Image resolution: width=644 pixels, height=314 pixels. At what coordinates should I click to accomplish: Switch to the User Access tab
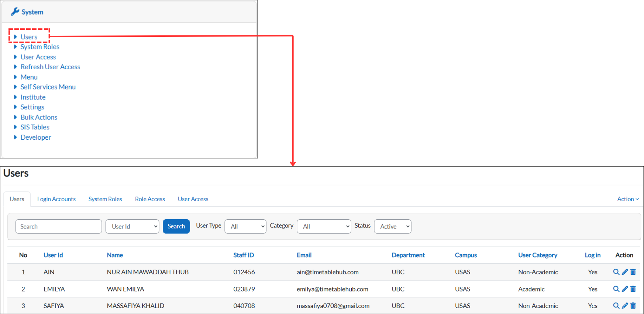[193, 199]
